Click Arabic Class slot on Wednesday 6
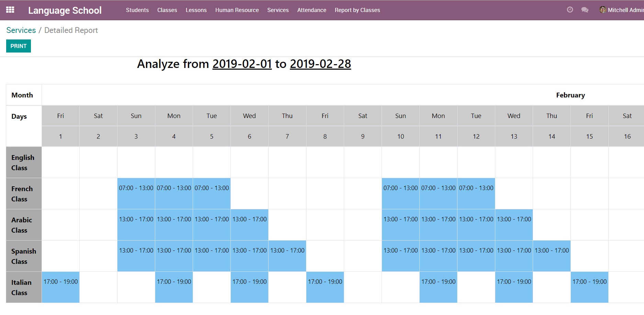644x315 pixels. coord(249,224)
